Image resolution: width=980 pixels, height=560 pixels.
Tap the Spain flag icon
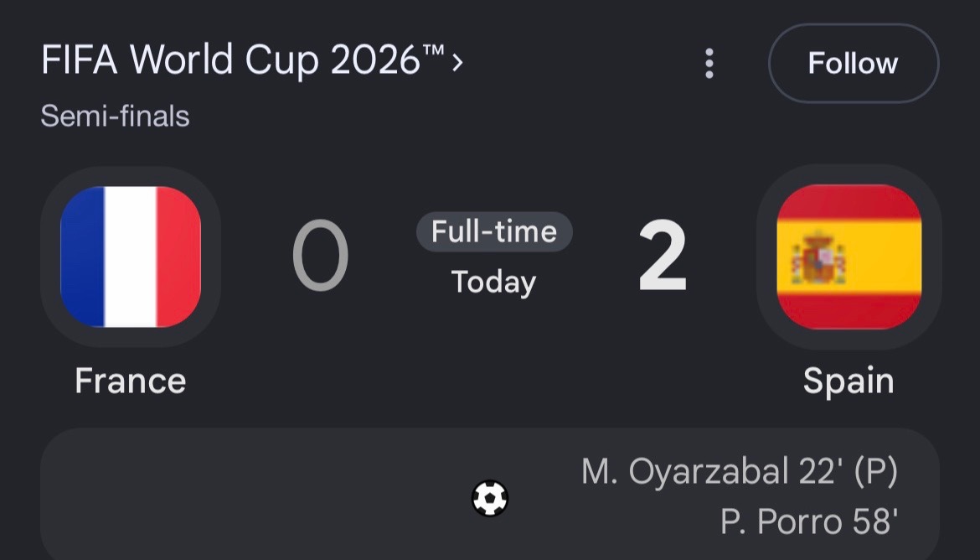848,257
